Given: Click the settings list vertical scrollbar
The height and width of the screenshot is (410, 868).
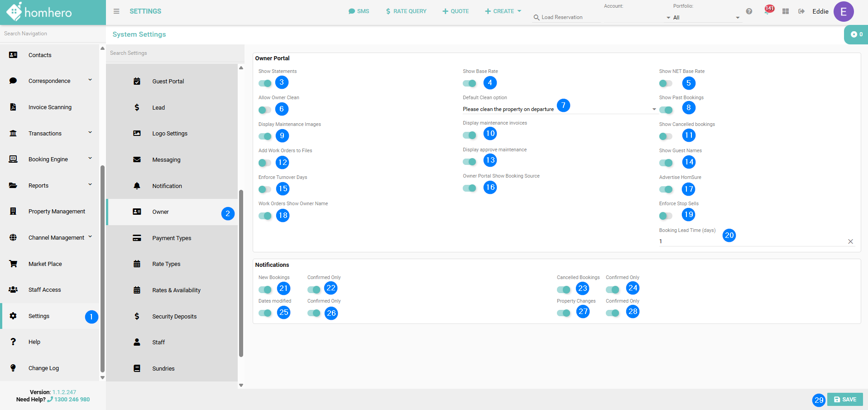Looking at the screenshot, I should pos(241,272).
